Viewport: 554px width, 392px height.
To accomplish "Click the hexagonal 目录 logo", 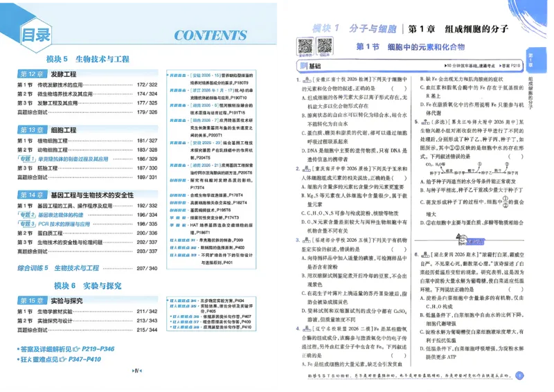I will (x=35, y=35).
